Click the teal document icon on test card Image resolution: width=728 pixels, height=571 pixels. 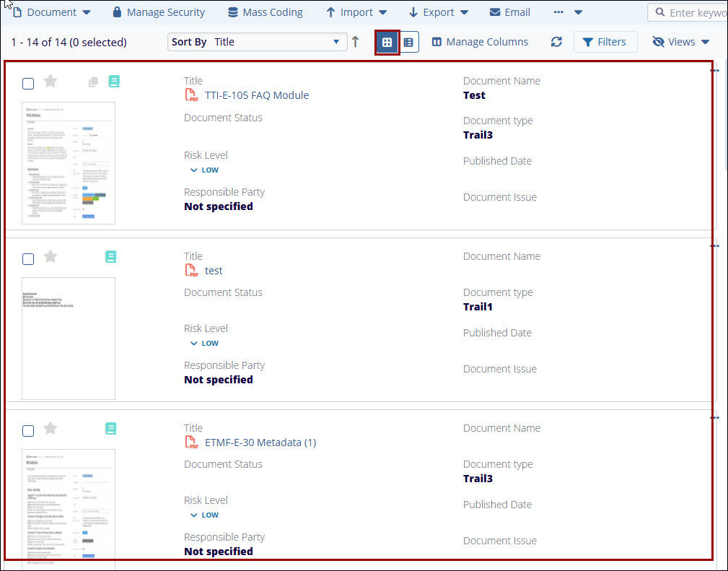tap(110, 256)
